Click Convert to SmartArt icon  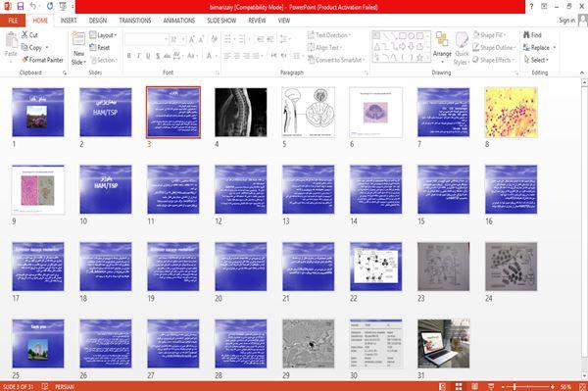pos(311,60)
